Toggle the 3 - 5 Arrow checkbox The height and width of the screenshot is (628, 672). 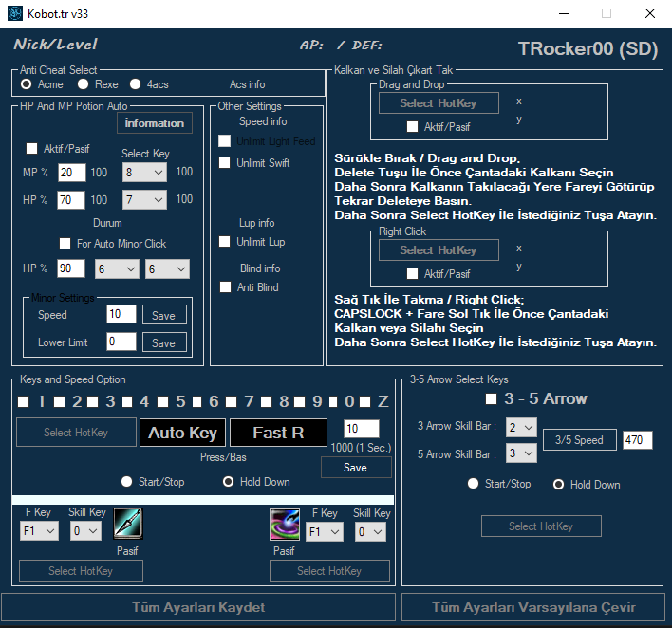pyautogui.click(x=491, y=398)
